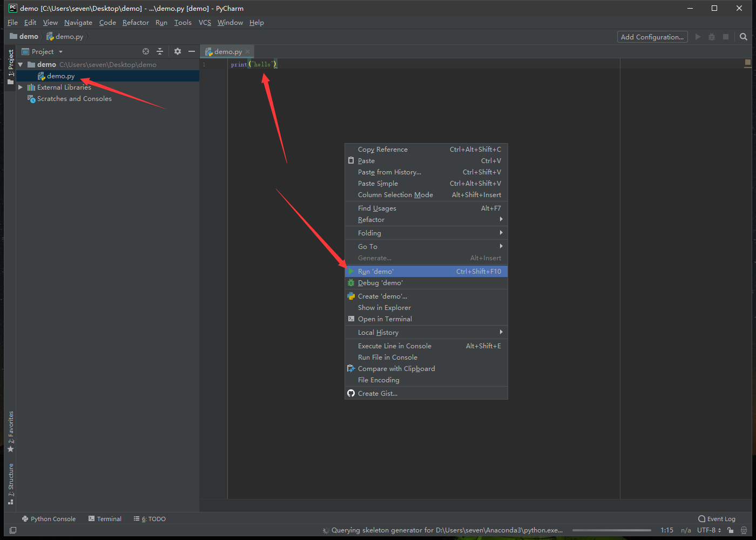Expand the Folding submenu
Screen dimensions: 756x540
pyautogui.click(x=426, y=233)
